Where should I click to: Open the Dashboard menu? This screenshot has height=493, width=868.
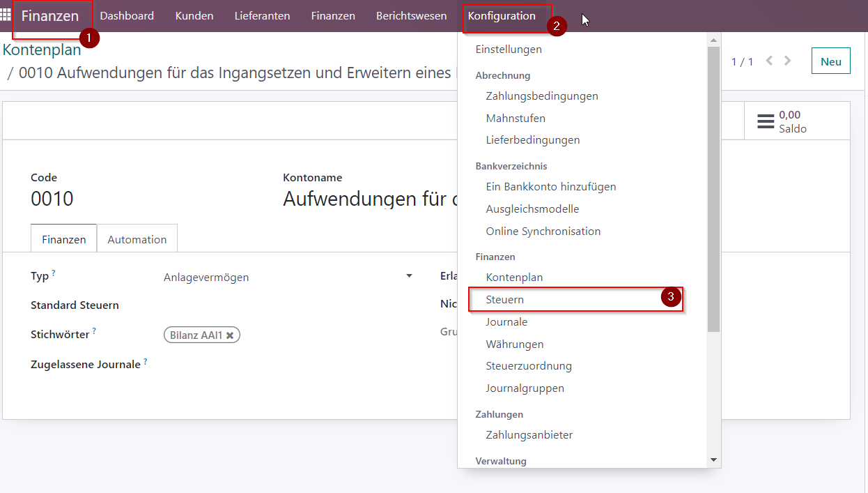pos(127,15)
